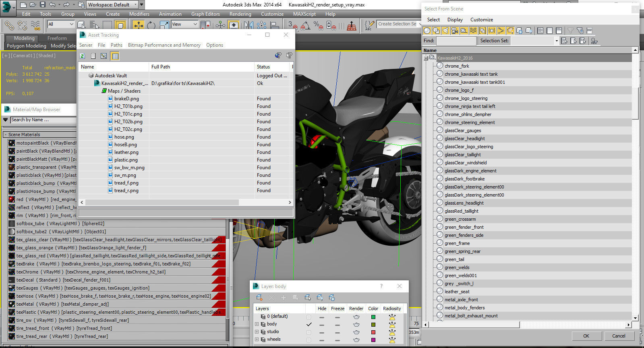Viewport: 644px width, 348px height.
Task: Expand the studio layer tree node
Action: [x=257, y=332]
